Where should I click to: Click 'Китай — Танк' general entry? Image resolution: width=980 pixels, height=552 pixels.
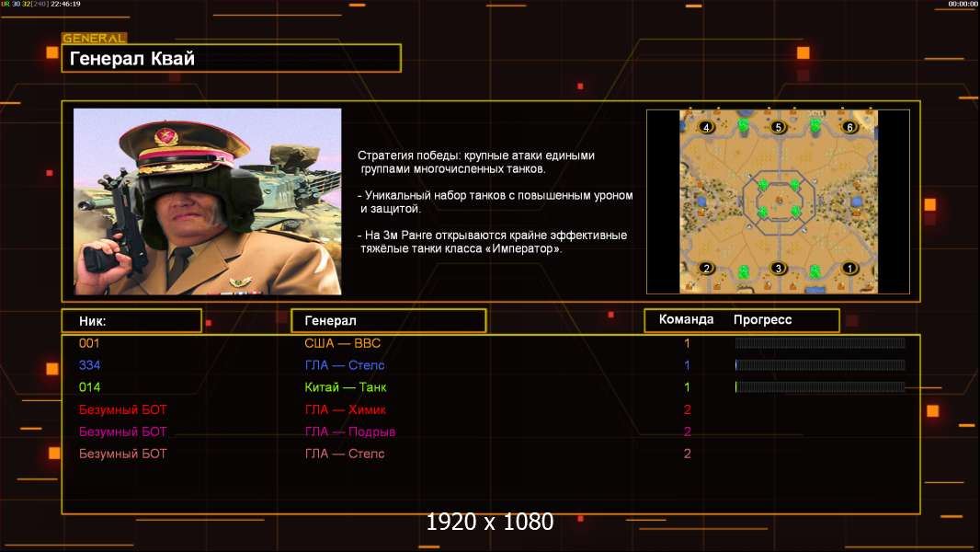[345, 387]
